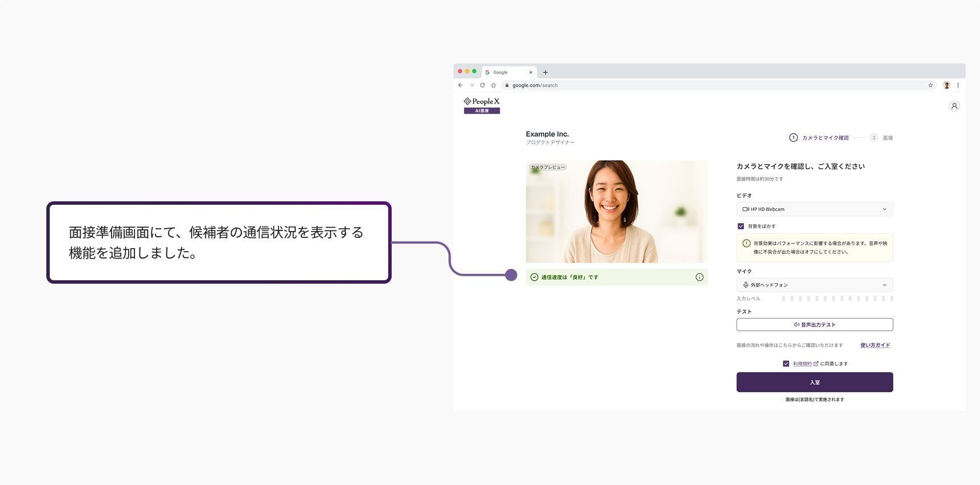
Task: Click the 面接時間は約30分です text
Action: tap(760, 179)
